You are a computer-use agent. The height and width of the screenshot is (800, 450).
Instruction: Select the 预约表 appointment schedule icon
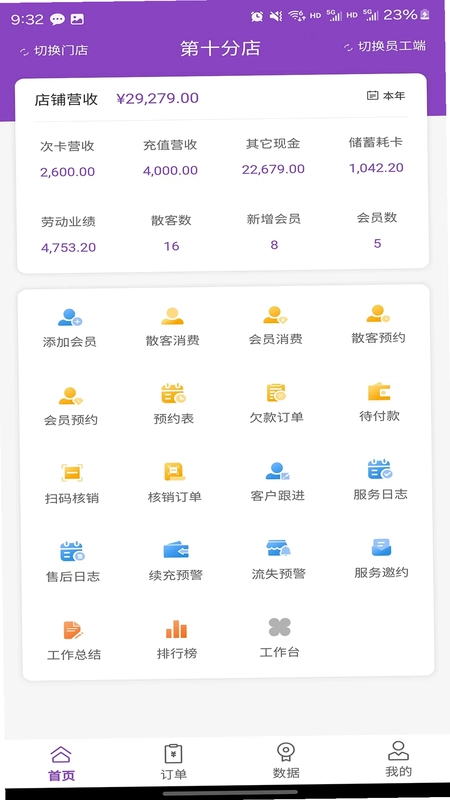pyautogui.click(x=173, y=394)
